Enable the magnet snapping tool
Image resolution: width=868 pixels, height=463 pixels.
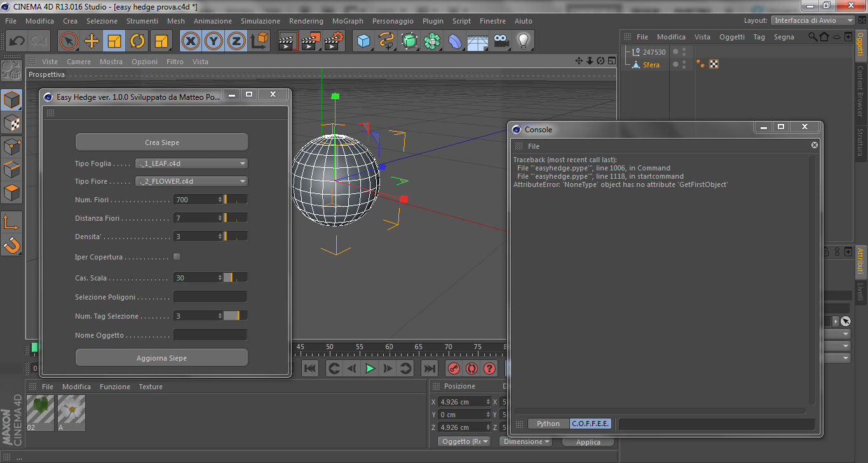(12, 244)
